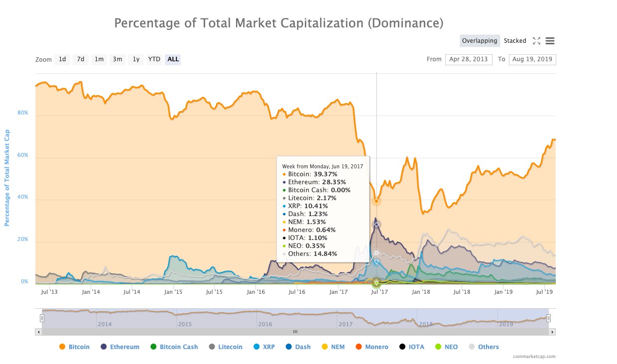Select the ALL zoom range
The width and height of the screenshot is (617, 364).
click(173, 59)
